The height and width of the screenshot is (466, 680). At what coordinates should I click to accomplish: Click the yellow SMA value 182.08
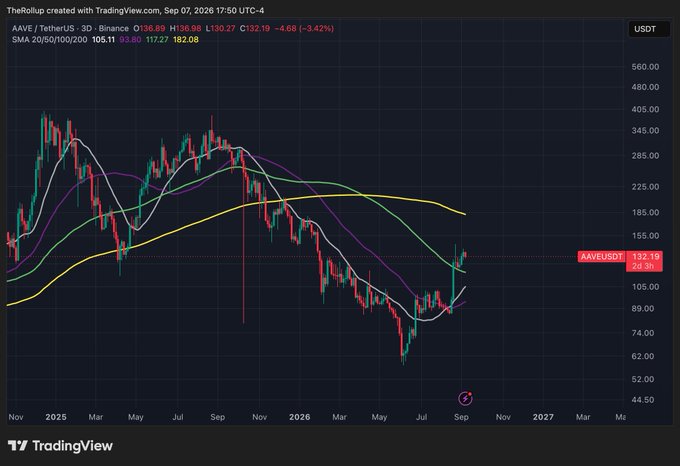click(186, 39)
